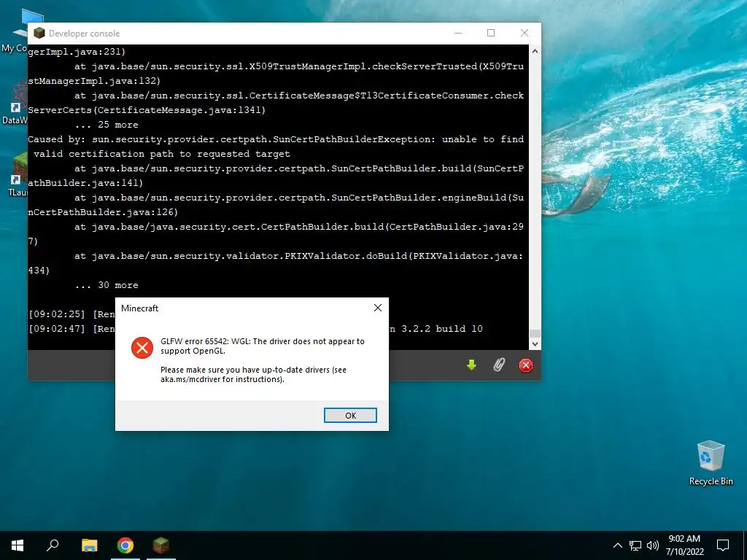Show hidden system tray icons
747x560 pixels.
coord(617,545)
